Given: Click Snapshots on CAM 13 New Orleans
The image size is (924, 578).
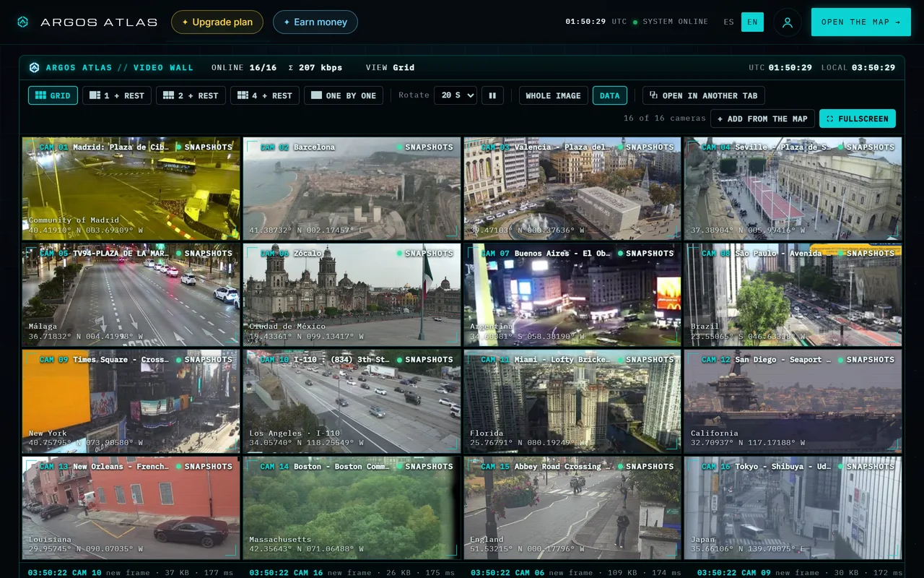Looking at the screenshot, I should 204,467.
